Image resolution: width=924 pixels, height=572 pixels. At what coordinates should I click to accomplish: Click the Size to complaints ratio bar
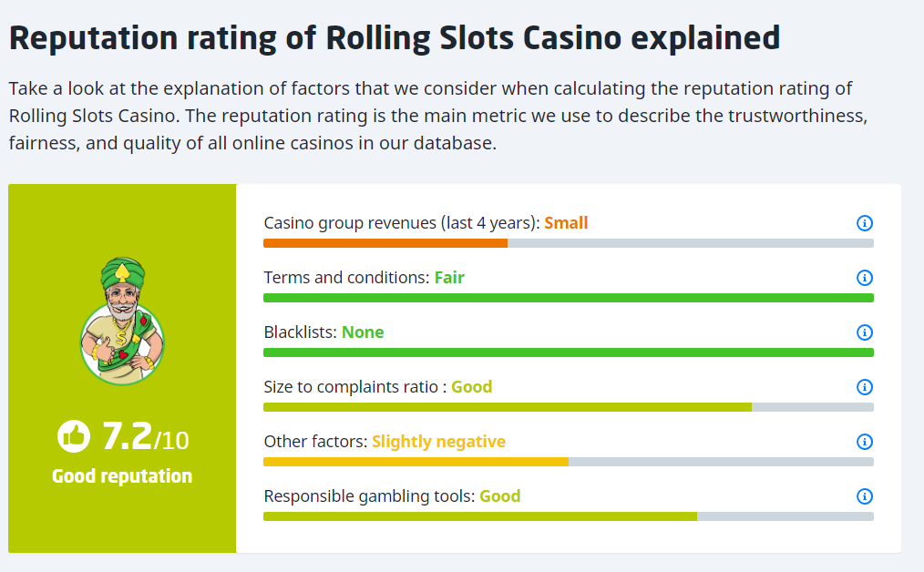[x=508, y=407]
